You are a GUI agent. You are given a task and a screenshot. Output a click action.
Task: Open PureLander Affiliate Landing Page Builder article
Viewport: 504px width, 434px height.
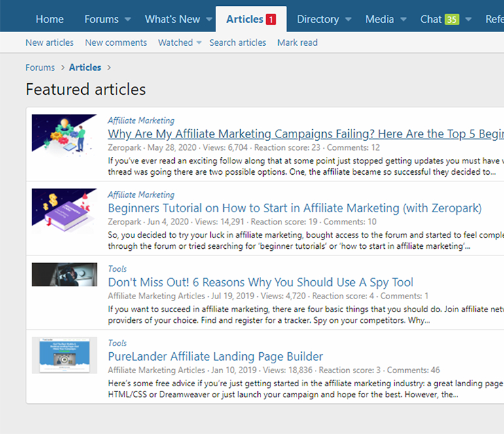215,357
